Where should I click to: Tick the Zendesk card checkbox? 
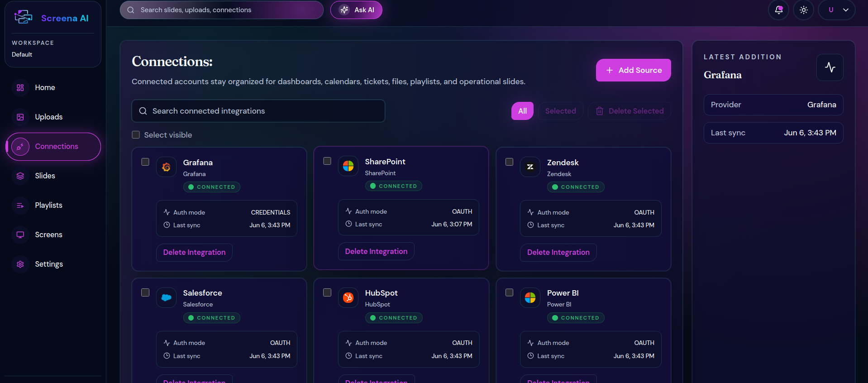pyautogui.click(x=509, y=162)
